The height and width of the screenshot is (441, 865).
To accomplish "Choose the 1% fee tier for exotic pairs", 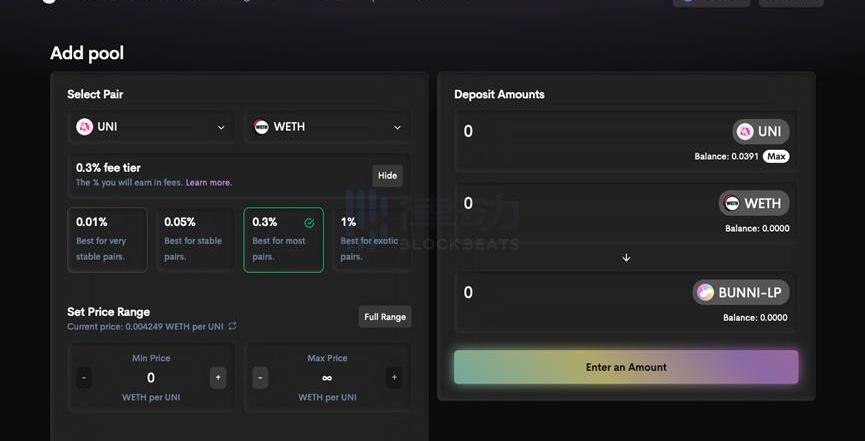I will point(372,240).
